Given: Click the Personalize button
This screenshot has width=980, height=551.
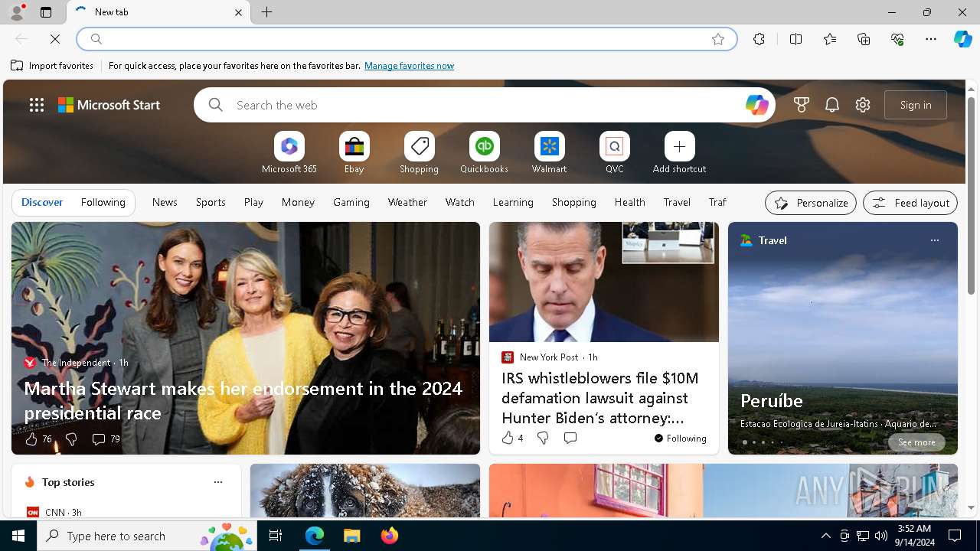Looking at the screenshot, I should click(811, 203).
